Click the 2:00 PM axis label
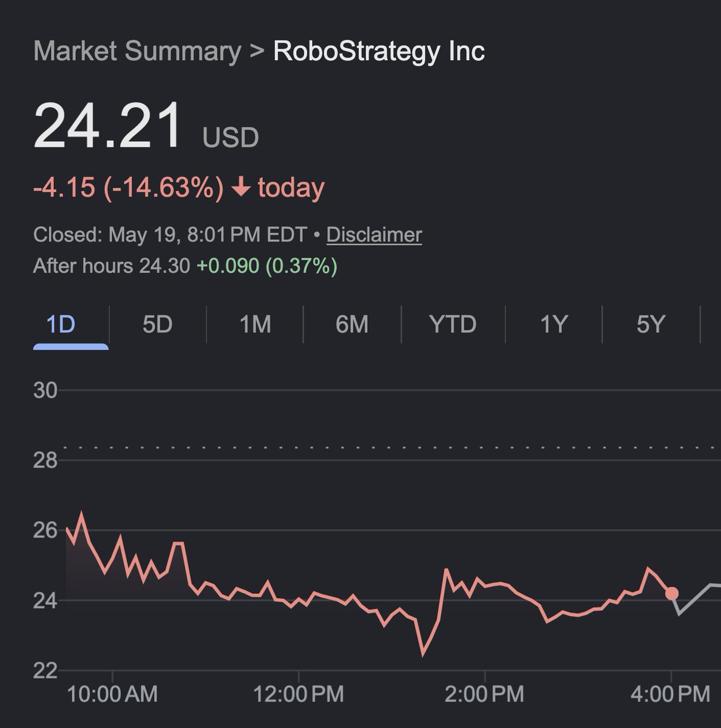721x728 pixels. tap(484, 693)
